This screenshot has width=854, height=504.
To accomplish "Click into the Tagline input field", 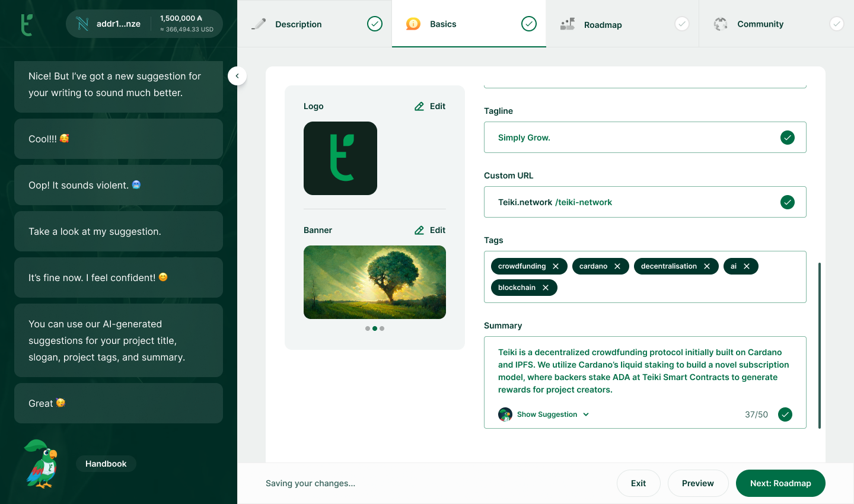I will point(635,138).
